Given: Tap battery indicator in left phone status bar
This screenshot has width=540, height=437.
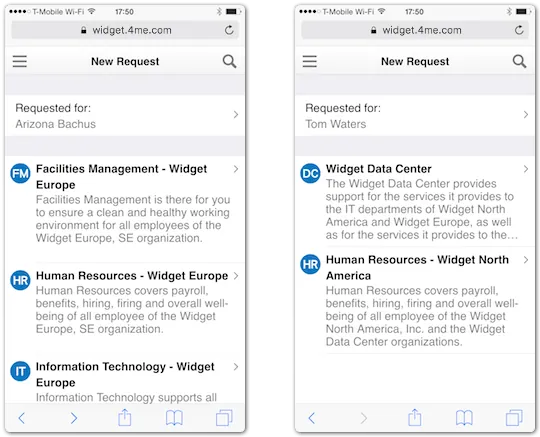Looking at the screenshot, I should pos(233,12).
